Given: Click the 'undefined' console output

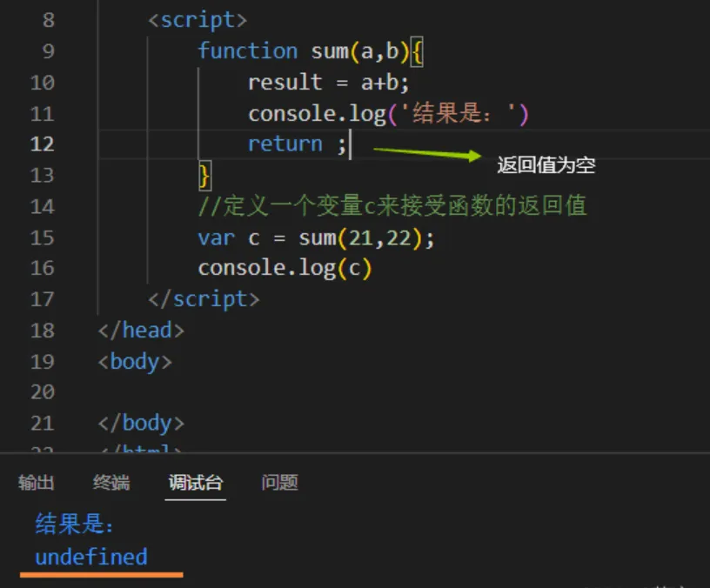Looking at the screenshot, I should (x=91, y=557).
